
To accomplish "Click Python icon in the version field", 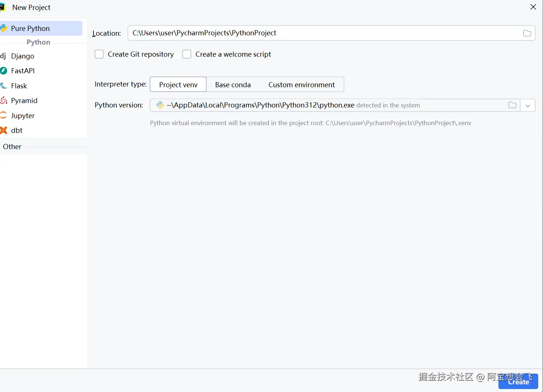I will [160, 105].
